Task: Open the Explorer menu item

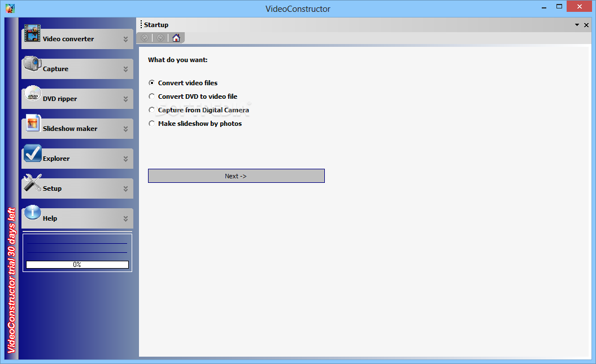Action: click(77, 159)
